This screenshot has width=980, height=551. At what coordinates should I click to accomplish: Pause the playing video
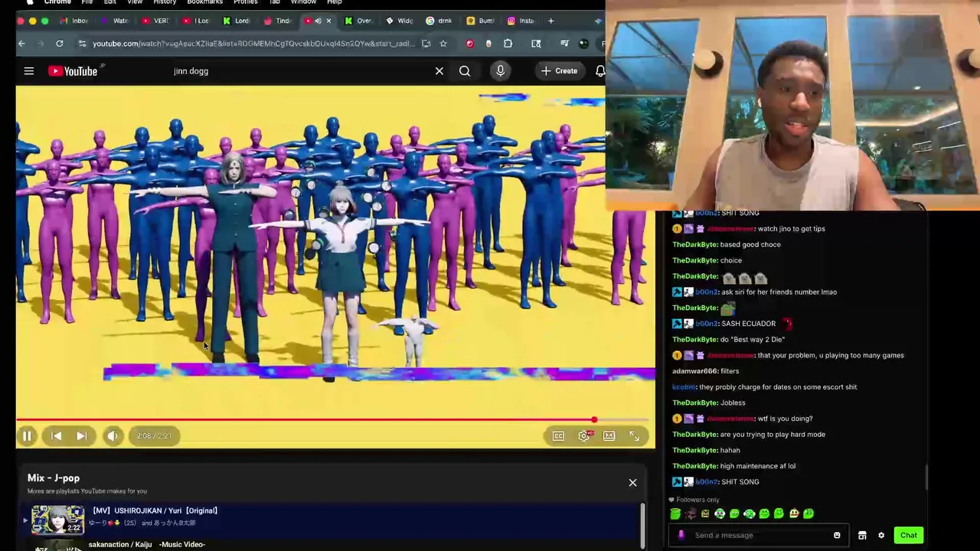click(27, 435)
